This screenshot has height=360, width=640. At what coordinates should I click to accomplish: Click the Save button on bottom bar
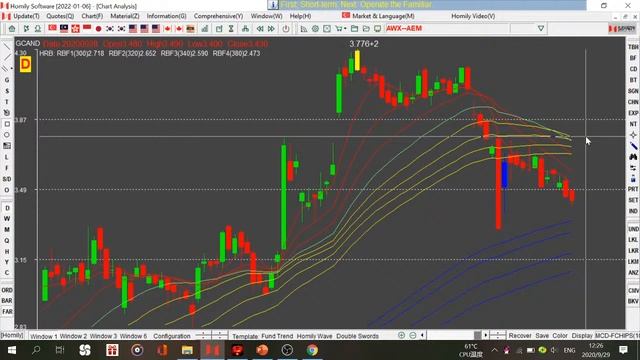pos(542,336)
